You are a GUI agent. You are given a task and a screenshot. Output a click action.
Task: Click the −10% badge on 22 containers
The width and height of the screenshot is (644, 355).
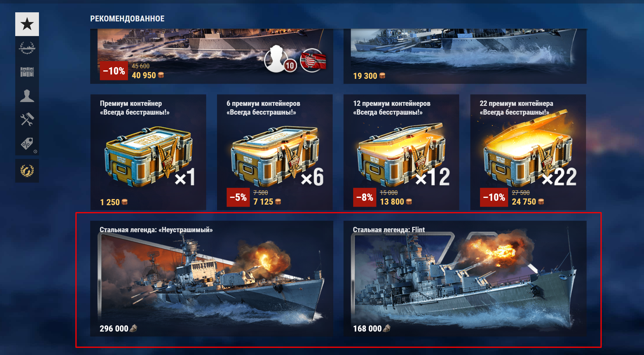(x=494, y=197)
